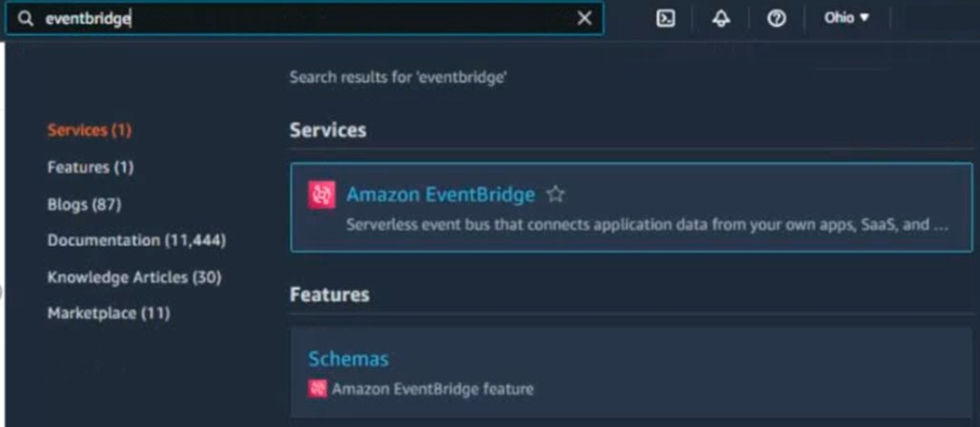
Task: Show Marketplace (11) results
Action: [x=109, y=313]
